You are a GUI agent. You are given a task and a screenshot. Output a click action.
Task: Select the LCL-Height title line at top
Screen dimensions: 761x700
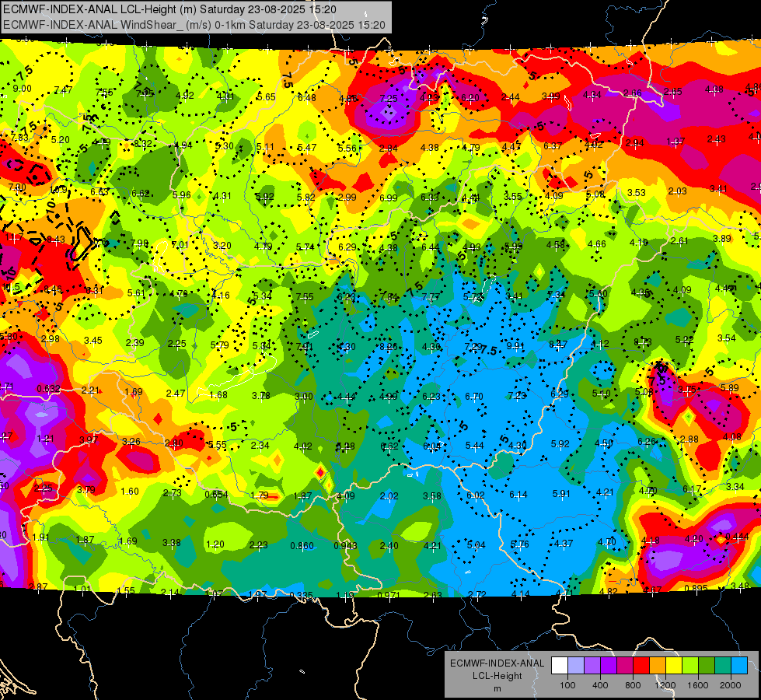[x=169, y=9]
